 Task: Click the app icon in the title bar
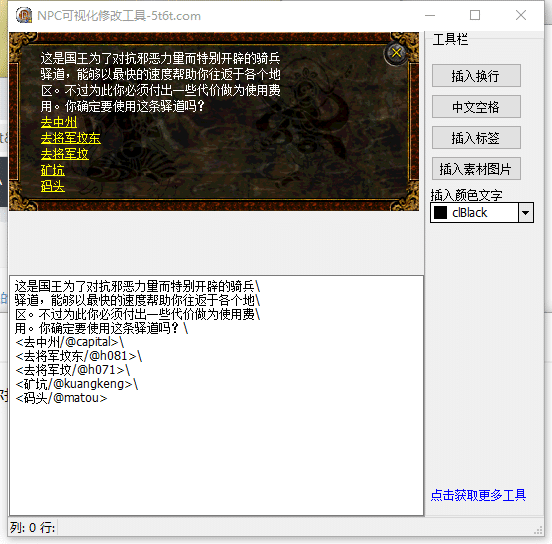tap(24, 15)
